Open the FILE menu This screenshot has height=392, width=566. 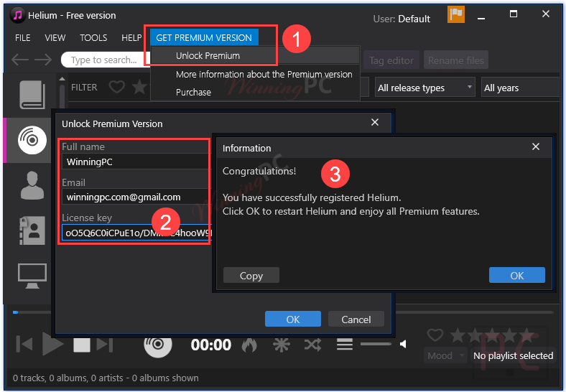23,37
